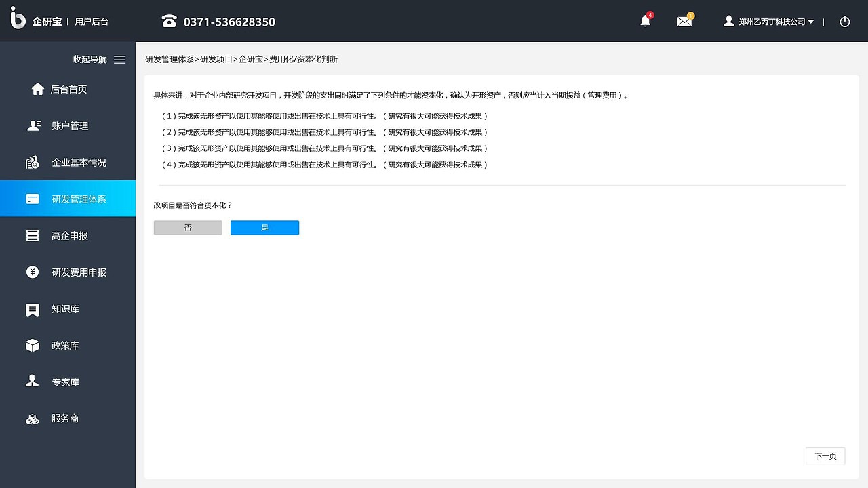
Task: Click the telephone icon in header
Action: [x=169, y=21]
